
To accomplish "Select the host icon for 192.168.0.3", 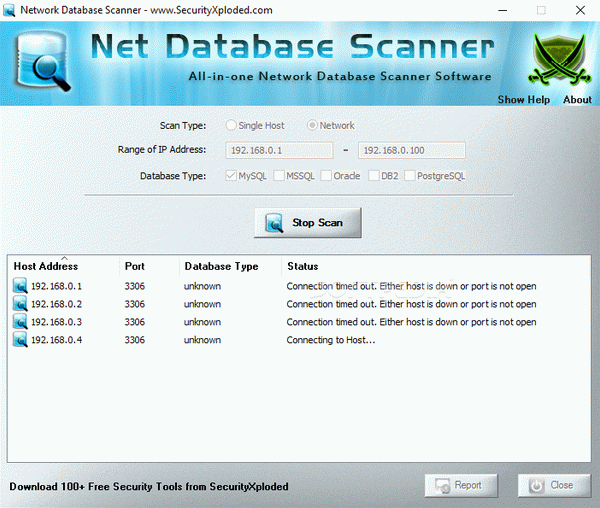I will coord(20,322).
